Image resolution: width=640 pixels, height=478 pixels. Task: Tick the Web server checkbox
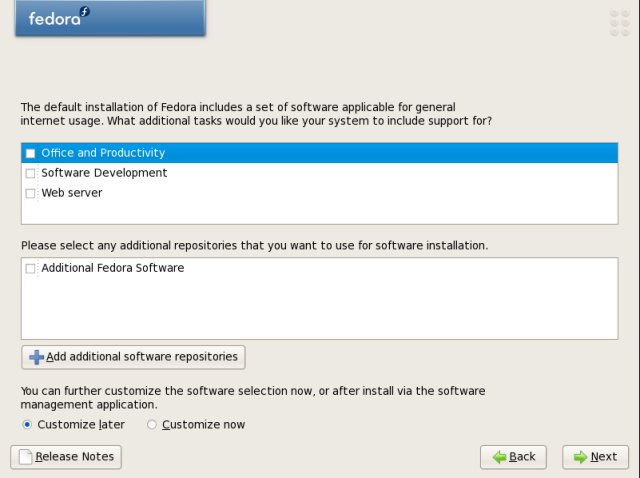point(30,193)
